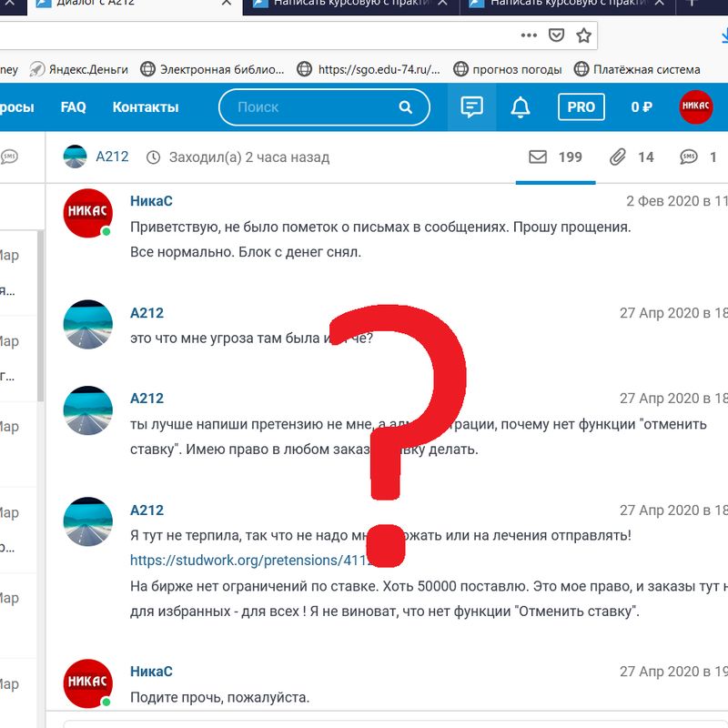Click the Поиск search field
The width and height of the screenshot is (728, 728).
309,107
